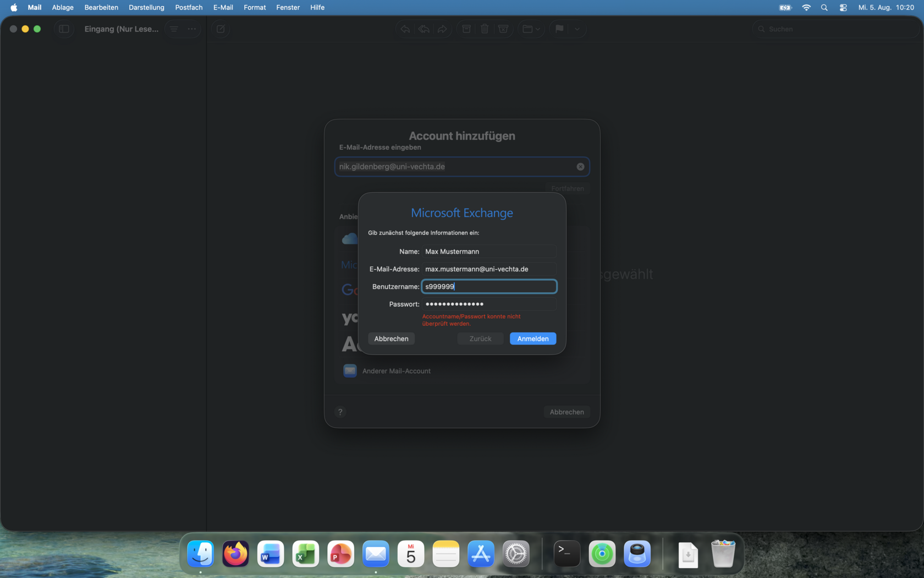Open the Bearbeiten menu

[101, 8]
